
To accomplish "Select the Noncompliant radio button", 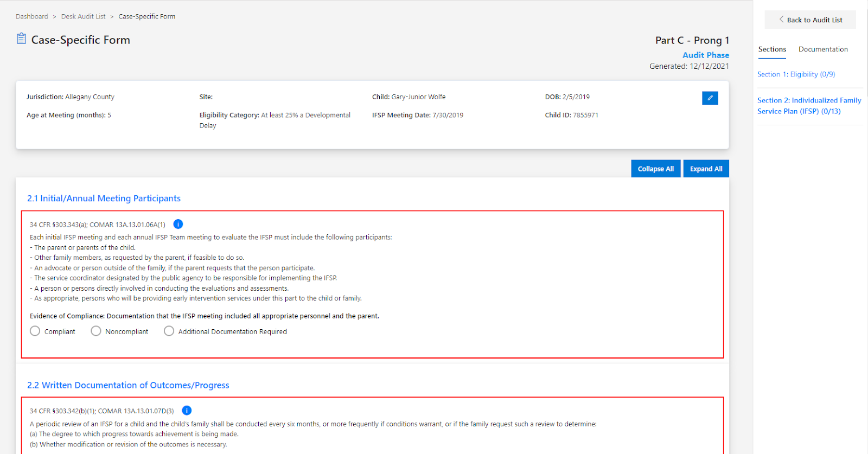I will click(96, 331).
